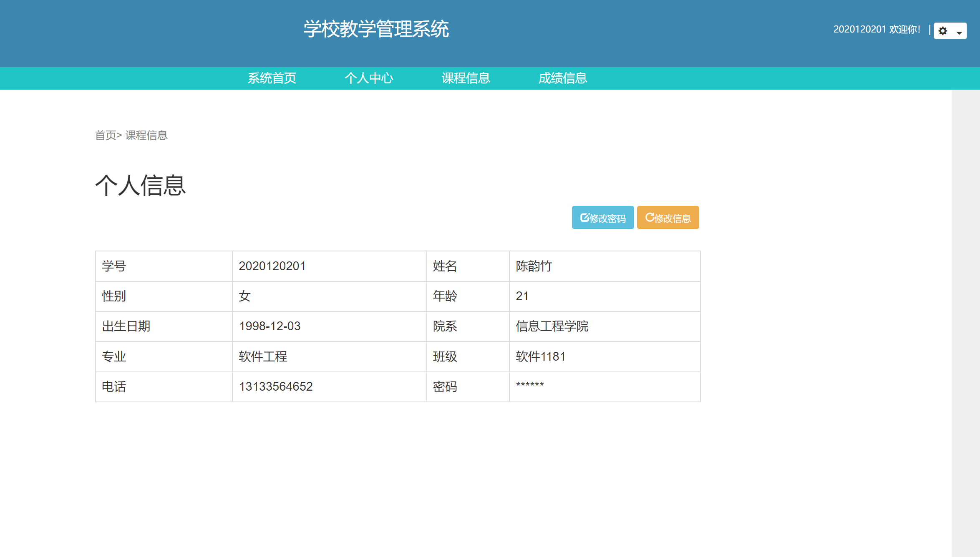
Task: Switch to the 课程信息 navigation tab
Action: coord(465,78)
